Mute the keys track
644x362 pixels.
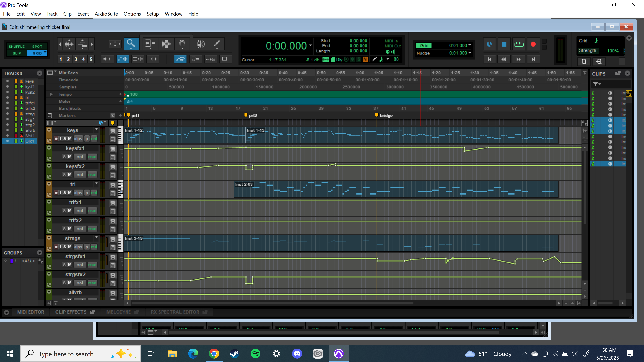click(x=70, y=139)
